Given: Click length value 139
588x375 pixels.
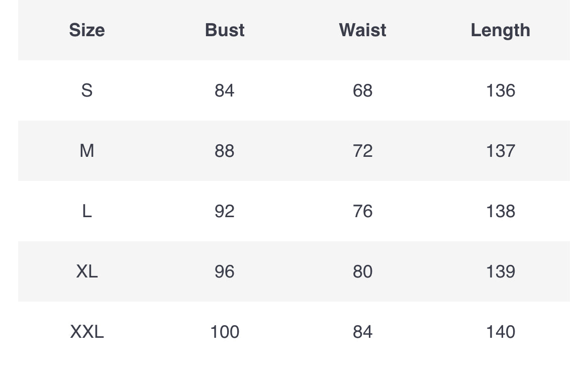Looking at the screenshot, I should coord(501,271).
